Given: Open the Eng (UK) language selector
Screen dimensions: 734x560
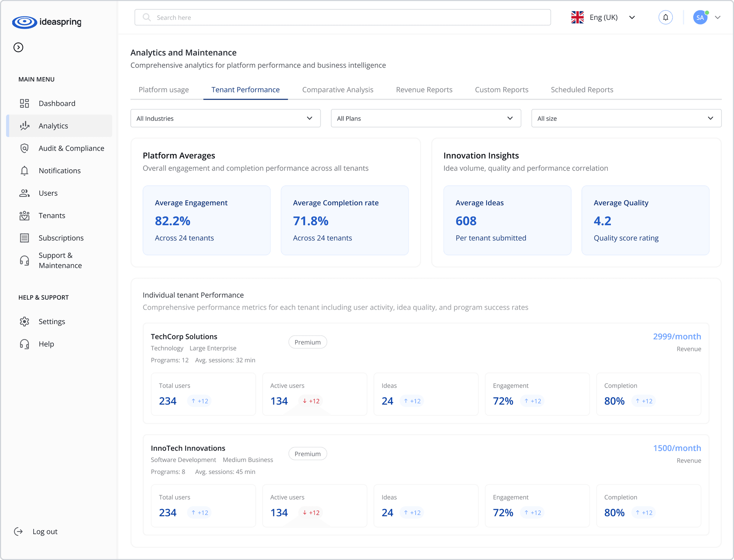Looking at the screenshot, I should coord(603,18).
